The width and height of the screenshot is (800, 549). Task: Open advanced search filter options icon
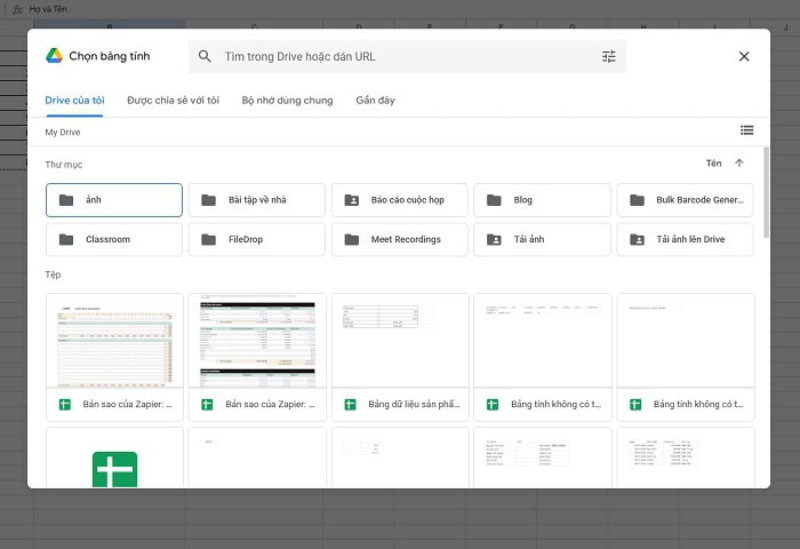click(x=609, y=56)
